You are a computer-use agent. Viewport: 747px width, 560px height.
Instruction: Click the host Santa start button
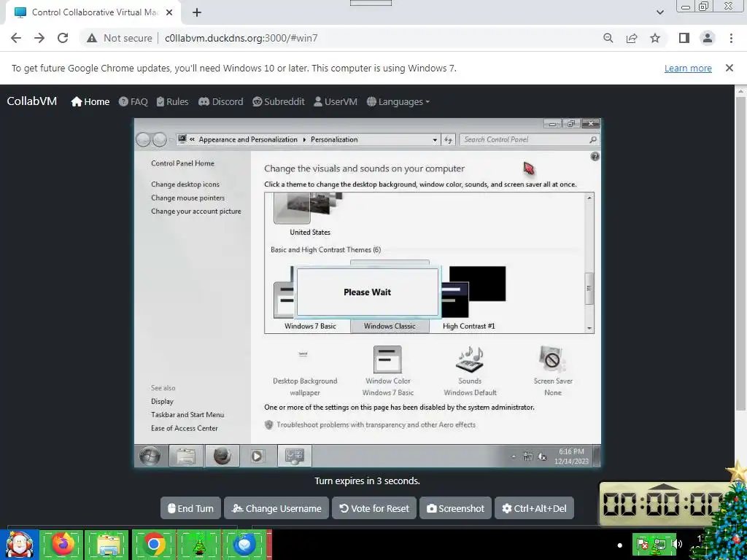click(x=19, y=544)
